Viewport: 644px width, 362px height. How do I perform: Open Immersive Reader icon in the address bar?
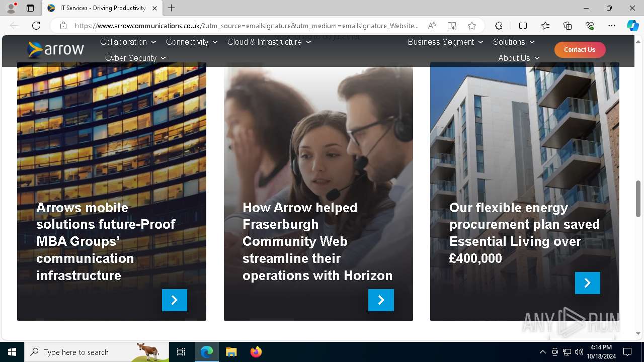coord(452,26)
